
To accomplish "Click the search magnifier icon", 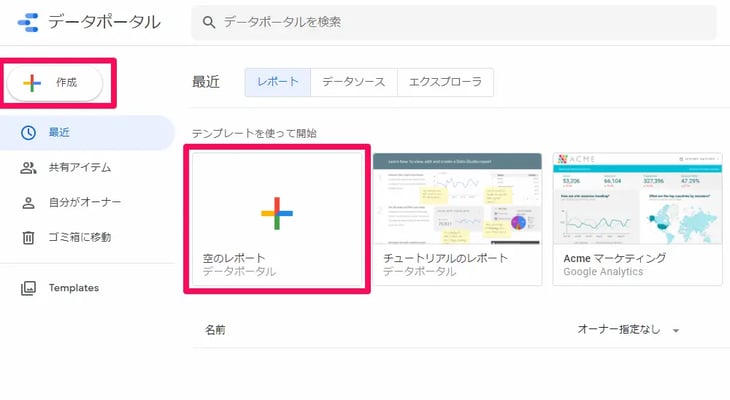I will (x=209, y=22).
